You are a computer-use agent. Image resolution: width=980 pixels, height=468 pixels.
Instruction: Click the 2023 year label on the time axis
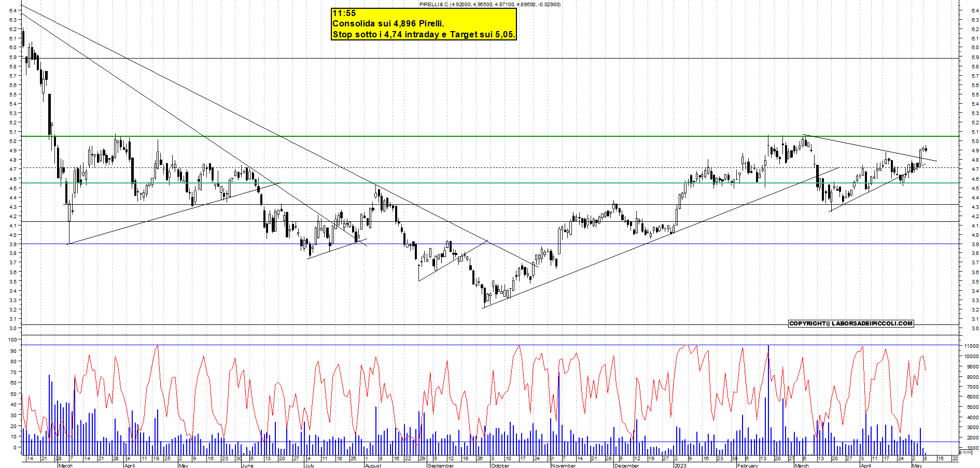tap(680, 465)
